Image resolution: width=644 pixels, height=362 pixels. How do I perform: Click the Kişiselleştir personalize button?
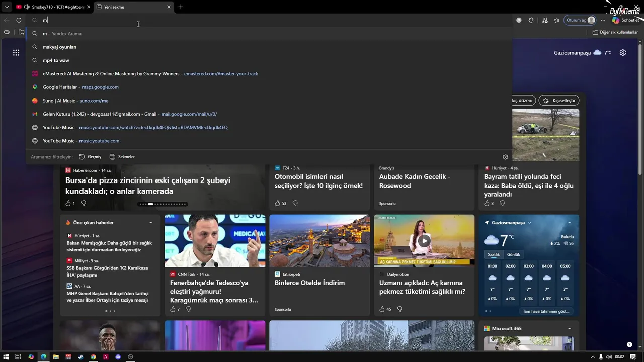tap(559, 100)
